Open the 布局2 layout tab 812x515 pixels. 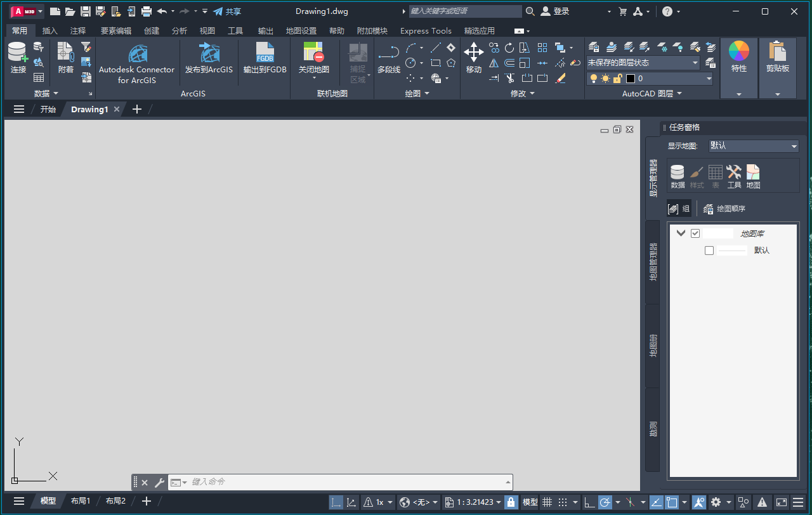[x=115, y=500]
